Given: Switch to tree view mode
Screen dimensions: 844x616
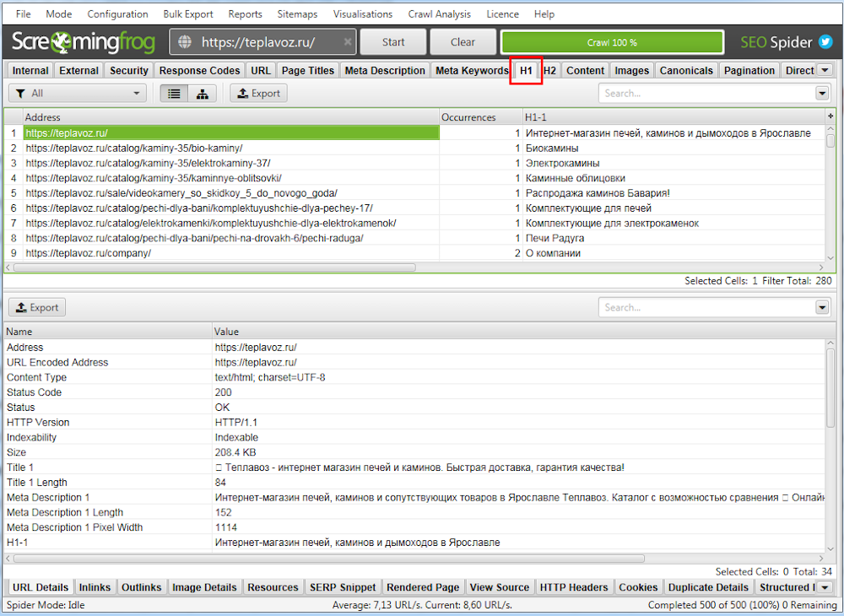Looking at the screenshot, I should click(x=202, y=94).
